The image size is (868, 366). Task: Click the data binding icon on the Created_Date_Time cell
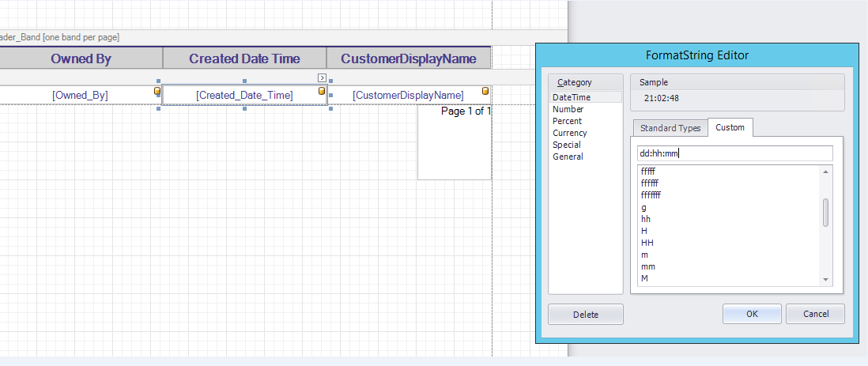pyautogui.click(x=322, y=92)
